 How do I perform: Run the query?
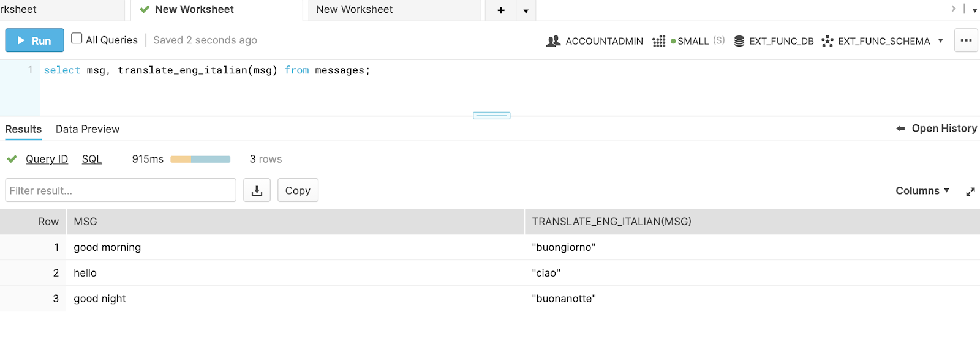[34, 40]
